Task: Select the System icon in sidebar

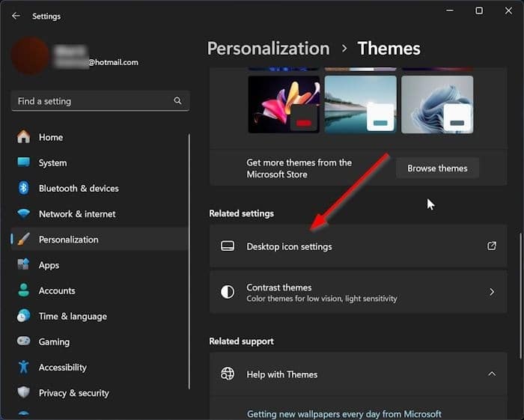Action: 24,162
